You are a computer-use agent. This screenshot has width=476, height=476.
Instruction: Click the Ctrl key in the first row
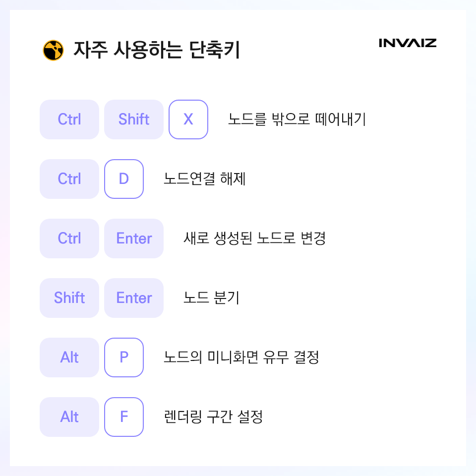[69, 119]
